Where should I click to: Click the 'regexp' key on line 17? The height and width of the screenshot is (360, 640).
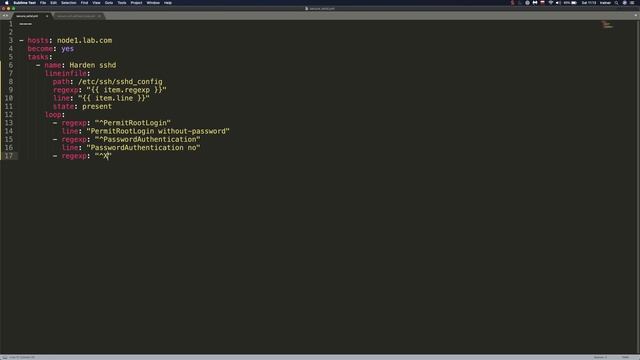[74, 156]
